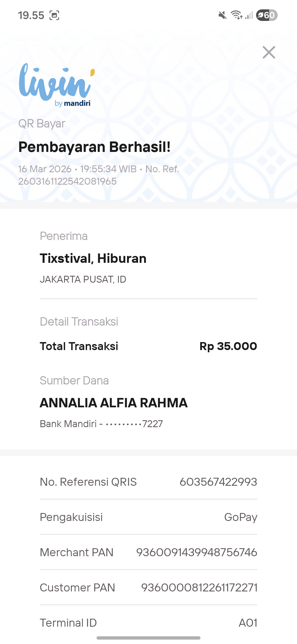
Task: Tap the battery level indicator
Action: coord(266,15)
